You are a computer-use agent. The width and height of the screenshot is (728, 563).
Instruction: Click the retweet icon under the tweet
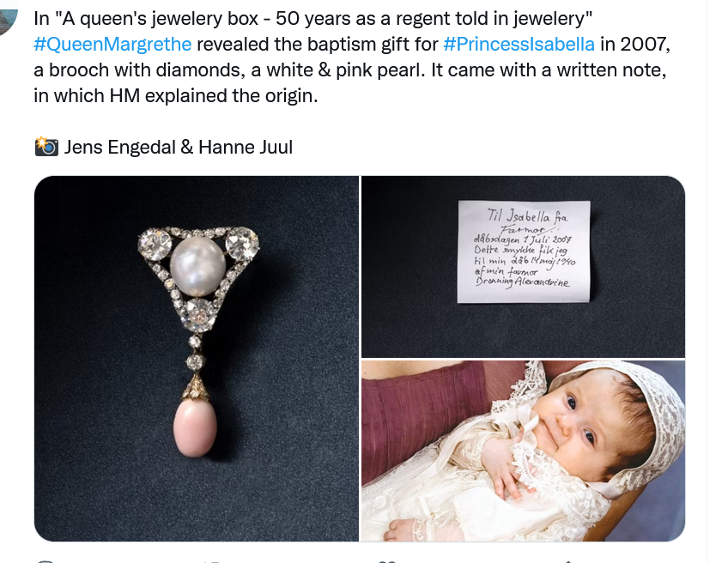pyautogui.click(x=209, y=560)
